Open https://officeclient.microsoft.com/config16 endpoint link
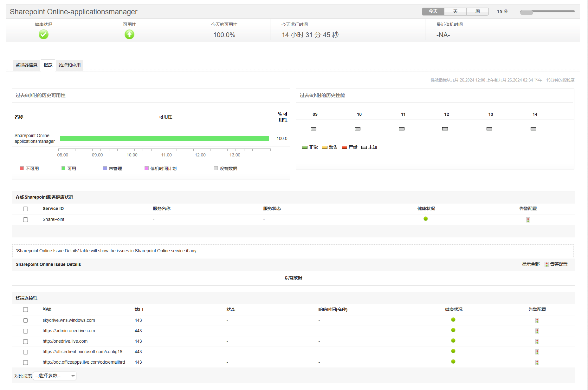The height and width of the screenshot is (390, 588). point(82,352)
